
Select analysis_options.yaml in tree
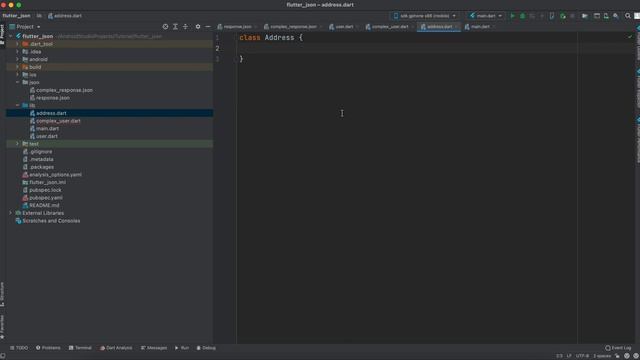55,175
